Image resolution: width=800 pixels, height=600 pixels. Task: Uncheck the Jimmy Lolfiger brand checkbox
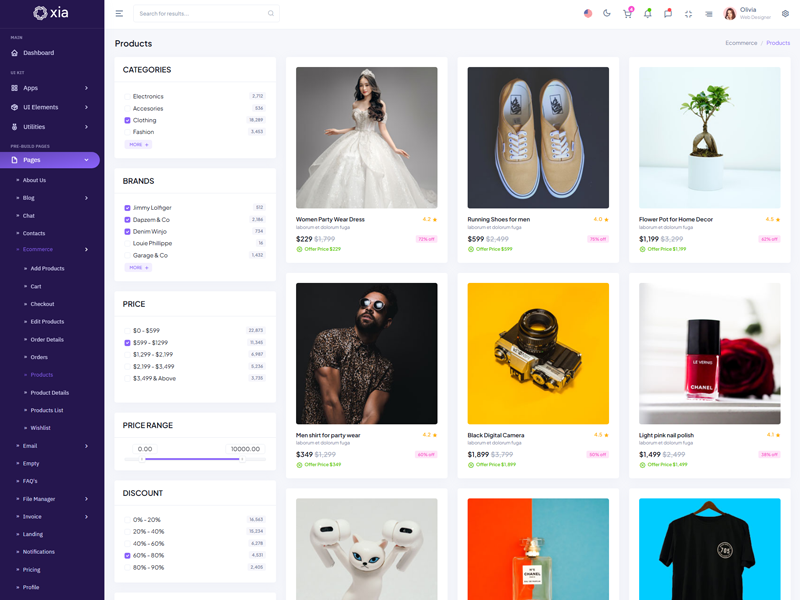[127, 208]
